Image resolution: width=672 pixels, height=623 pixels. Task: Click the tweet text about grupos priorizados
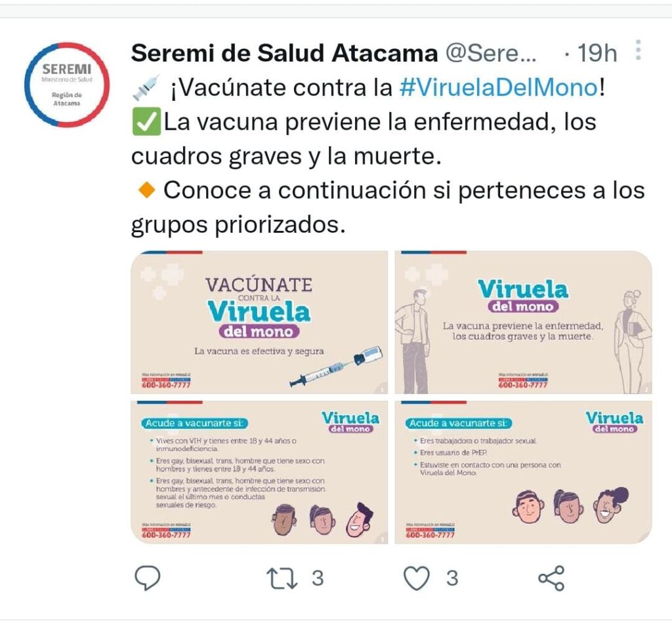tap(388, 207)
